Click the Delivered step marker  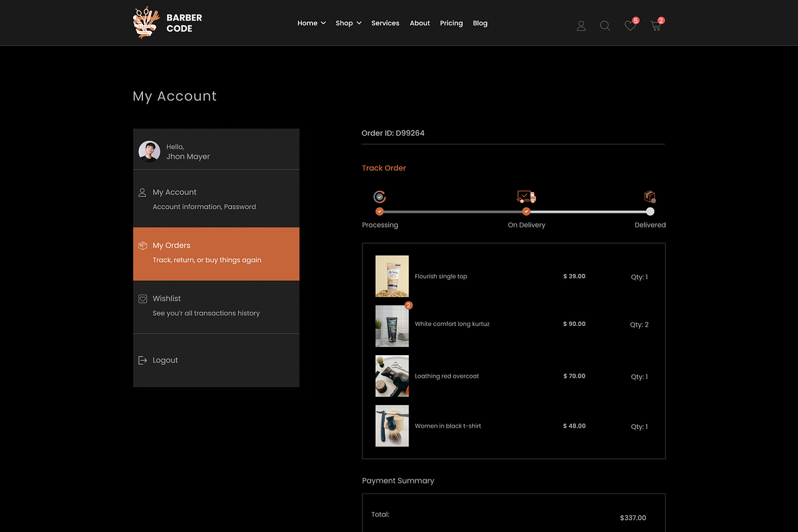(x=650, y=211)
